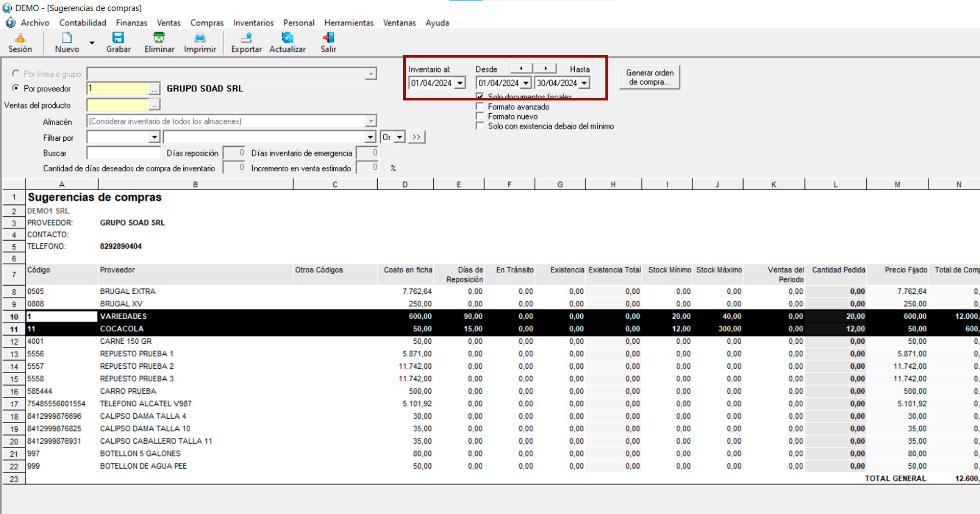Click the Salir exit icon
Image resolution: width=980 pixels, height=514 pixels.
coord(328,38)
